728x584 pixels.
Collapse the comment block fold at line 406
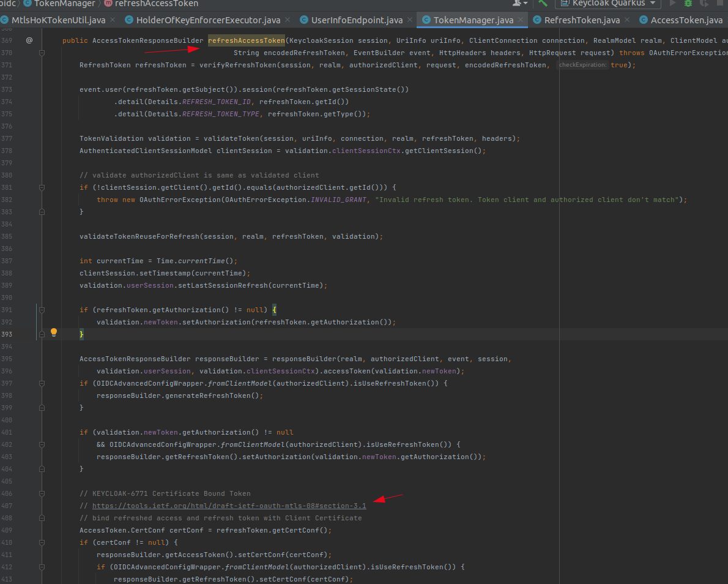click(42, 493)
